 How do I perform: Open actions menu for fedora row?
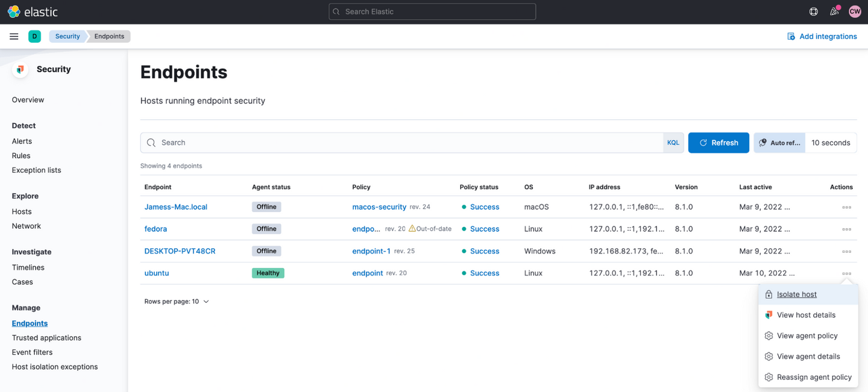846,229
